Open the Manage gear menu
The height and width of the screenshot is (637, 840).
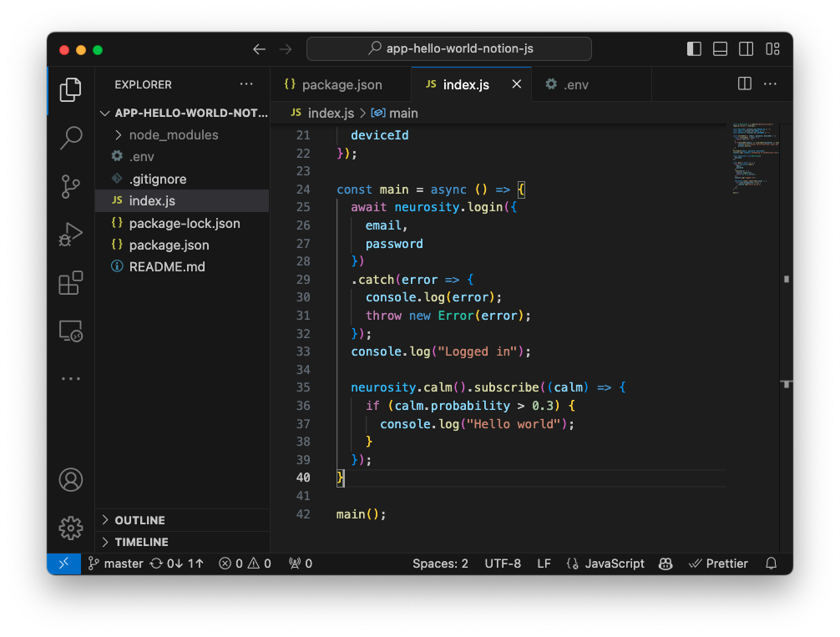click(x=71, y=528)
